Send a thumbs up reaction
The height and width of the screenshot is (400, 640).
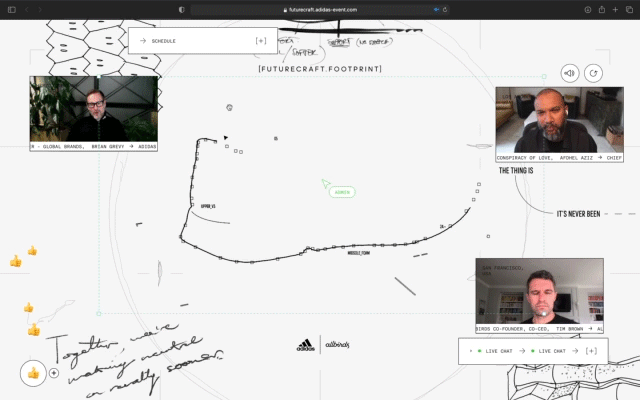click(33, 373)
